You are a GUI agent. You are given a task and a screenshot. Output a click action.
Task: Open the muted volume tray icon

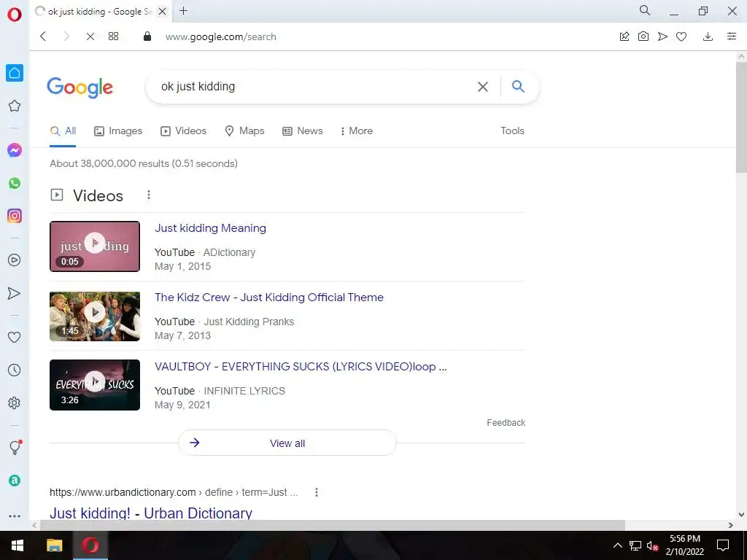click(652, 545)
